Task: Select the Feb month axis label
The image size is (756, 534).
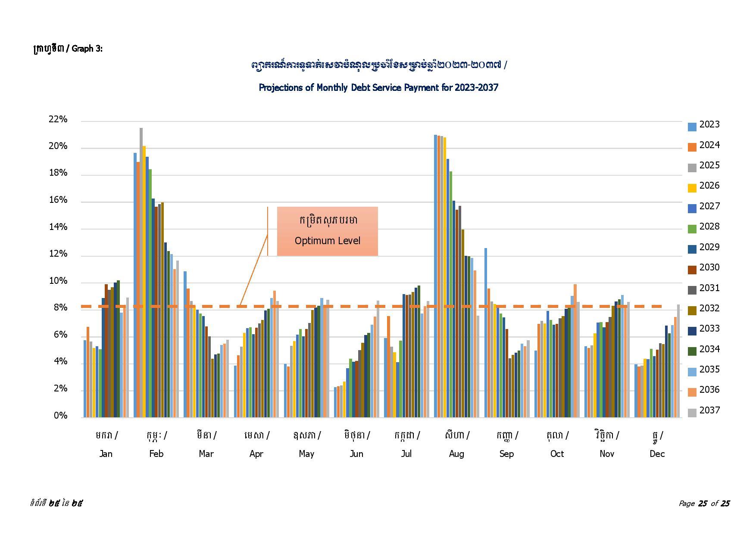Action: (156, 453)
